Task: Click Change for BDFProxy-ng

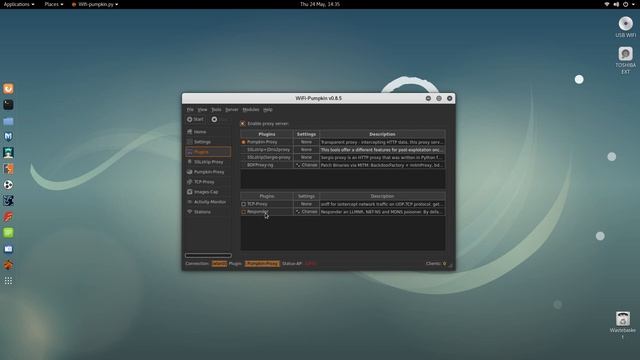Action: pyautogui.click(x=306, y=165)
